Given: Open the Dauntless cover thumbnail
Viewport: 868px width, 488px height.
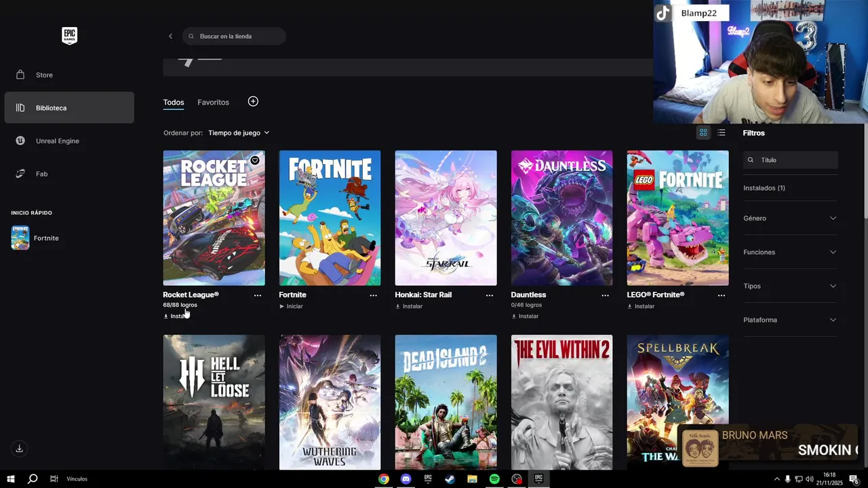Looking at the screenshot, I should tap(561, 218).
